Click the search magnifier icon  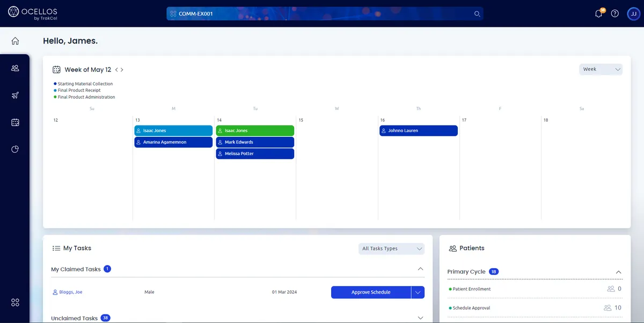click(x=477, y=14)
